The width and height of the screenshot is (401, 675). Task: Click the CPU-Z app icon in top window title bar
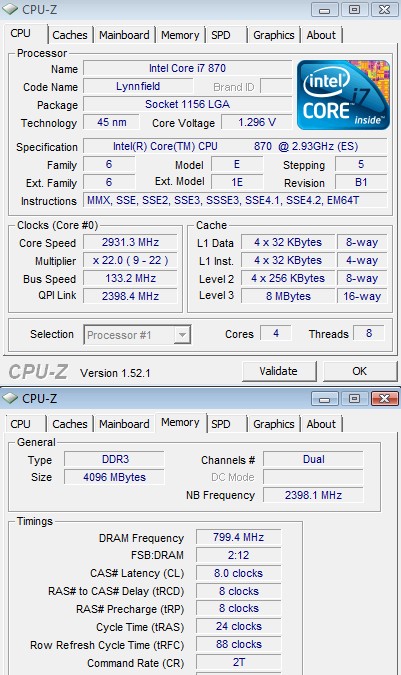[10, 9]
